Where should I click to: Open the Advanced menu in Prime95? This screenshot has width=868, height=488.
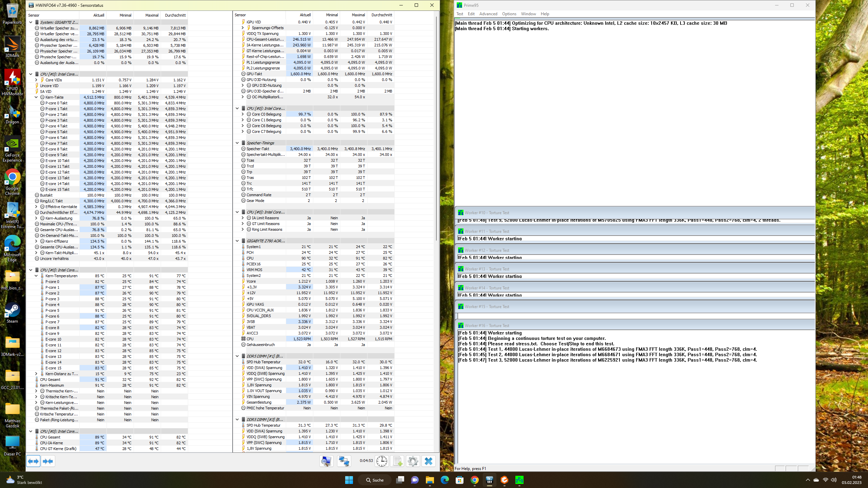tap(488, 14)
